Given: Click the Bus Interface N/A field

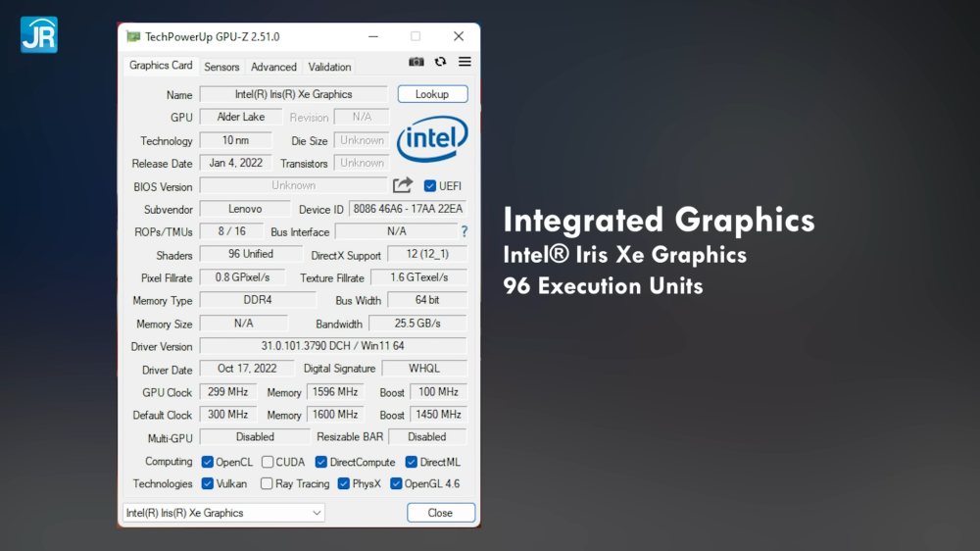Looking at the screenshot, I should (396, 231).
